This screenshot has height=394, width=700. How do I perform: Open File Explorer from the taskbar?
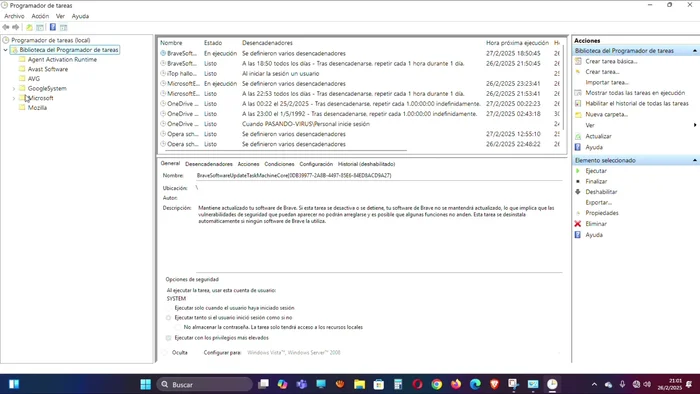359,384
